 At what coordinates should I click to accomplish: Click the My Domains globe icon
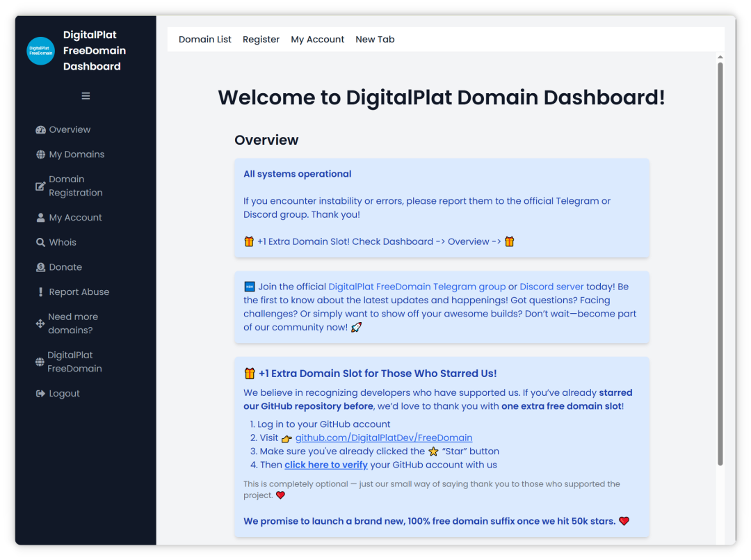[40, 154]
